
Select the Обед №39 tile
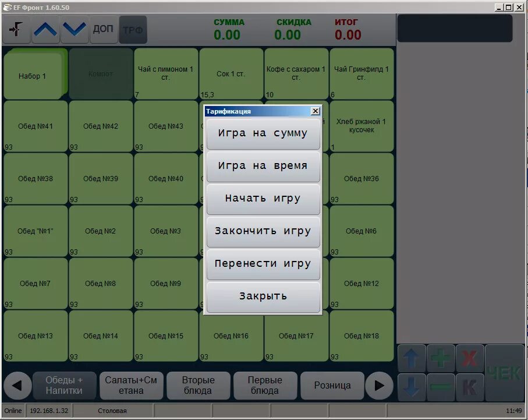[101, 179]
